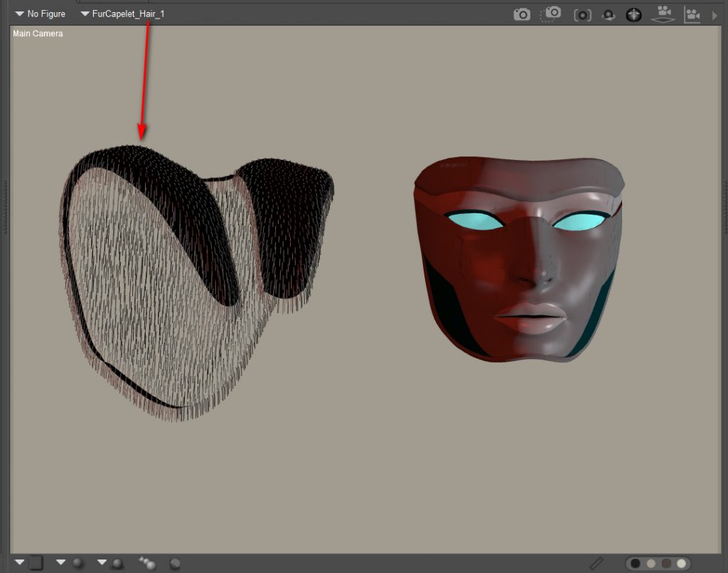Screen dimensions: 728x573
Task: Toggle the faceted sphere icon in bottom bar
Action: point(175,564)
